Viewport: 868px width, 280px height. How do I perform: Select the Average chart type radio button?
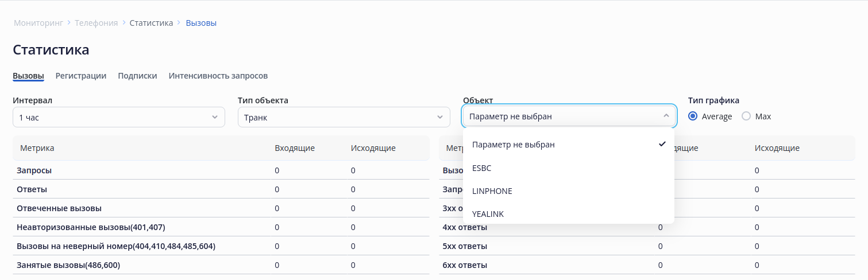pyautogui.click(x=693, y=116)
